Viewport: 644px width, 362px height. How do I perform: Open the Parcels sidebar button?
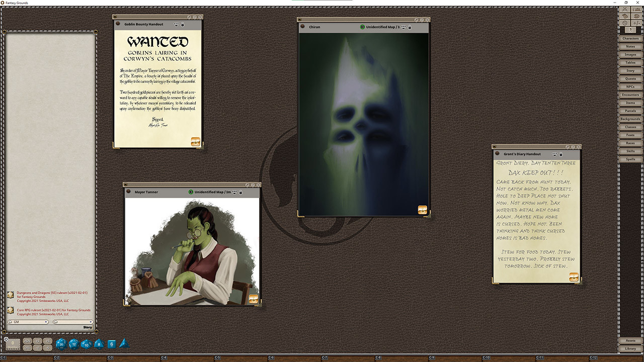[630, 111]
